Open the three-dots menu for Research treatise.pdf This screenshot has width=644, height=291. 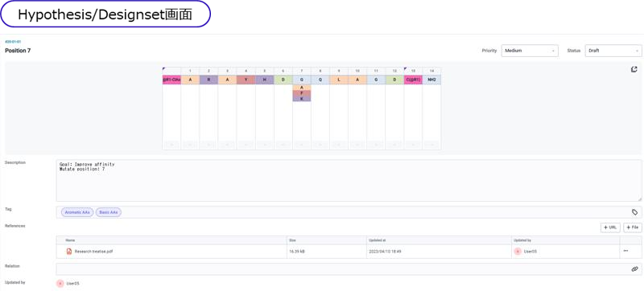[x=625, y=251]
